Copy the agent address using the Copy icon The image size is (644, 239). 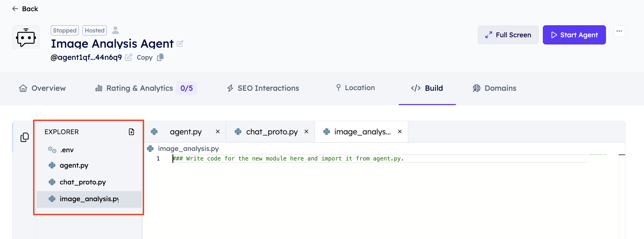point(160,57)
